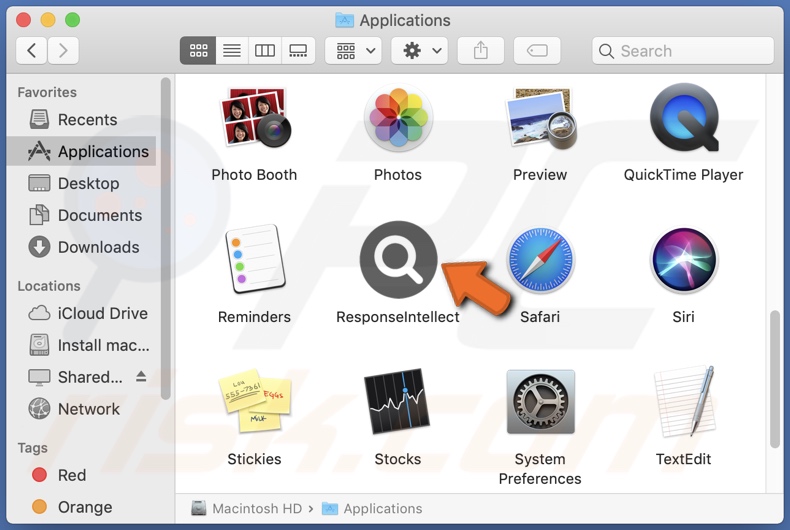Select the Photos app icon

click(x=398, y=118)
